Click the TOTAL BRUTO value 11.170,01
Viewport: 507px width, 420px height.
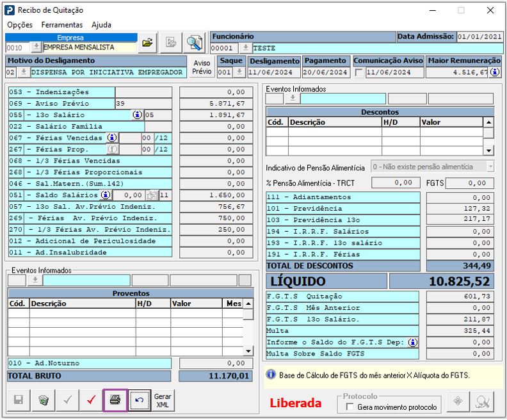[x=216, y=376]
